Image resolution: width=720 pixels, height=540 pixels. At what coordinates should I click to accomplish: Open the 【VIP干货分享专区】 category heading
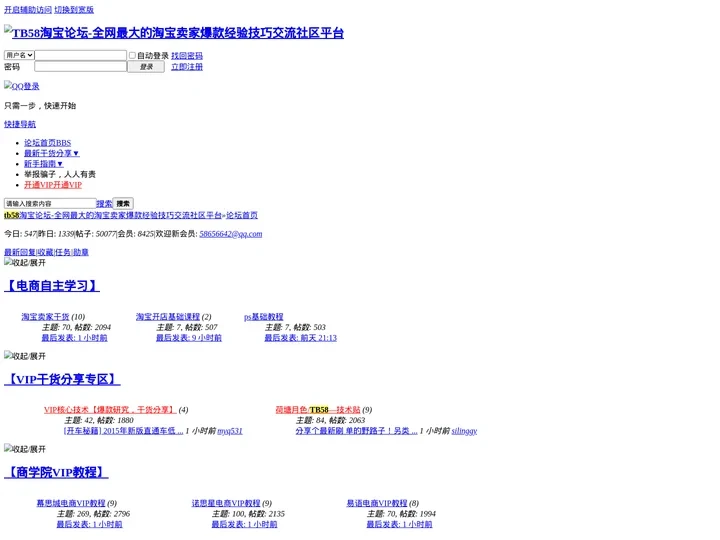point(62,379)
